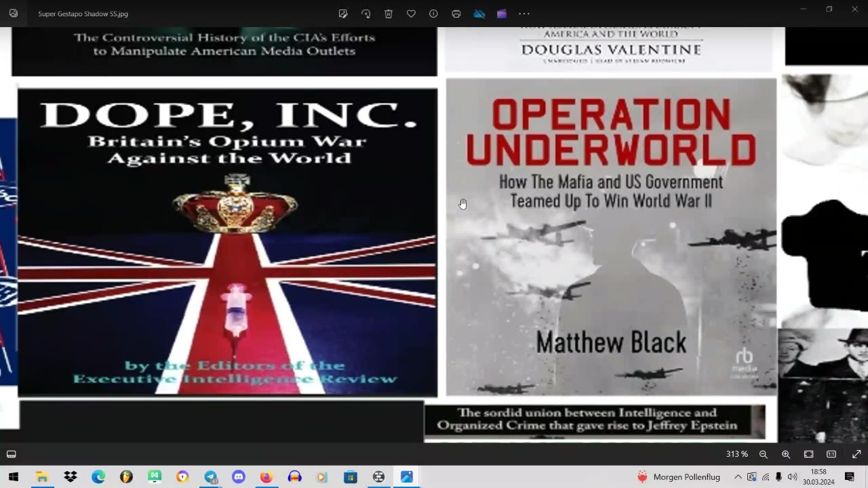
Task: Open the volume control in tray
Action: pos(792,477)
